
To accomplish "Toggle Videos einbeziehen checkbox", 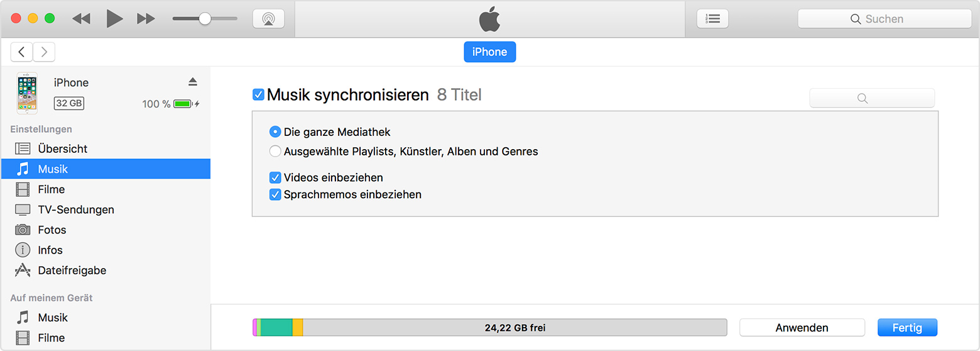I will 275,177.
